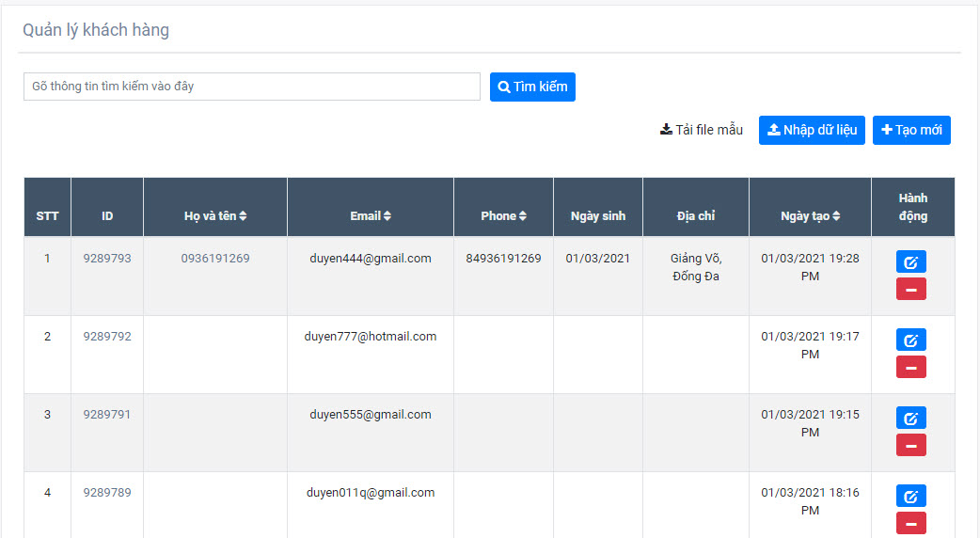Click the Tìm kiếm search button
Viewport: 980px width, 538px height.
pos(532,87)
